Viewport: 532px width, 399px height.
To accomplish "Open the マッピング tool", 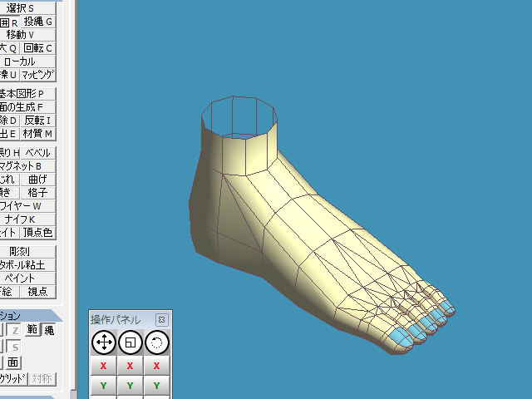I will pyautogui.click(x=38, y=75).
